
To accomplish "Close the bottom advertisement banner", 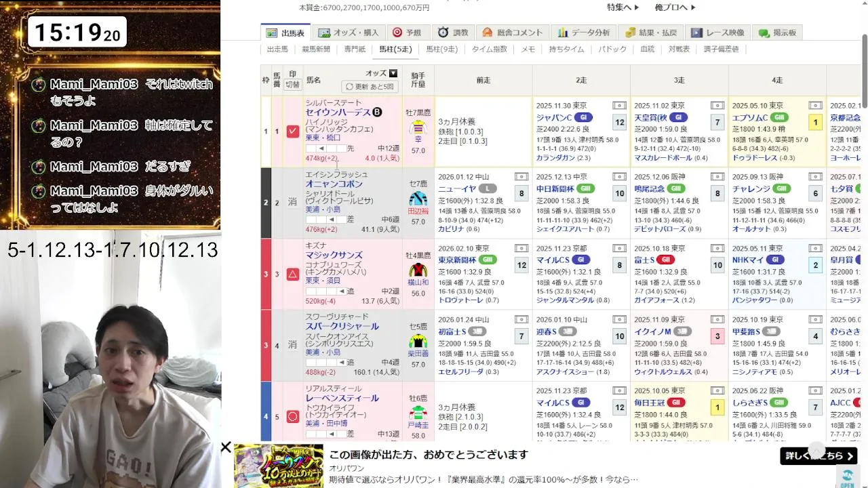I will click(x=226, y=447).
